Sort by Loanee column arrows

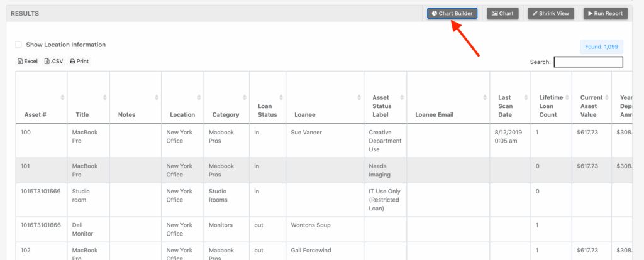[359, 97]
